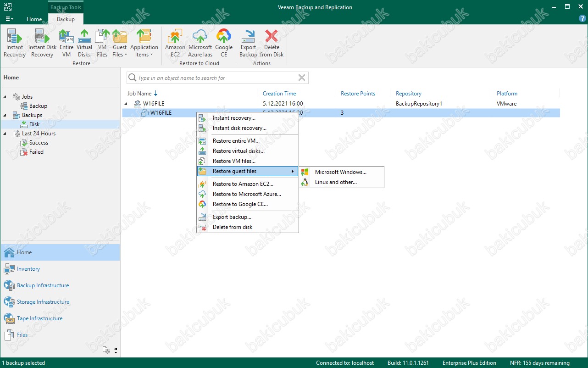Click the Jobs gear icon in tree
Screen dimensions: 588x368
17,97
